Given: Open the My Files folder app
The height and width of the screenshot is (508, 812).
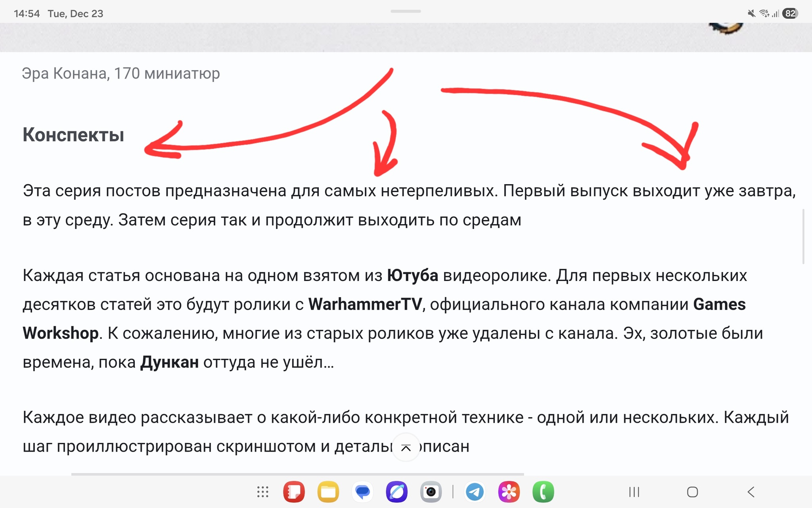Looking at the screenshot, I should tap(328, 492).
